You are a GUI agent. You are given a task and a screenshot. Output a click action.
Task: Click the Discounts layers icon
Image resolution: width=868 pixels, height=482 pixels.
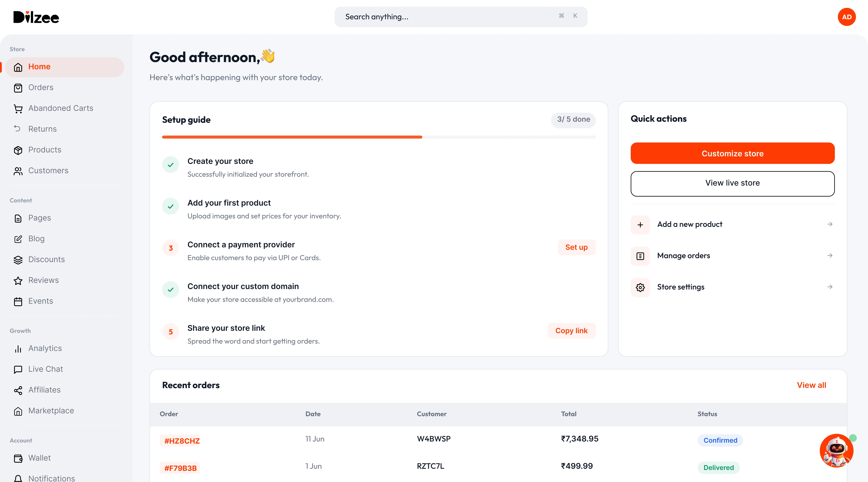tap(18, 260)
